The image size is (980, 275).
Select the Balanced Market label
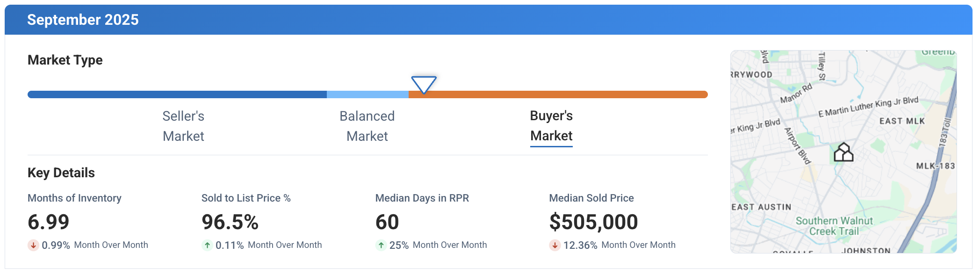click(367, 126)
